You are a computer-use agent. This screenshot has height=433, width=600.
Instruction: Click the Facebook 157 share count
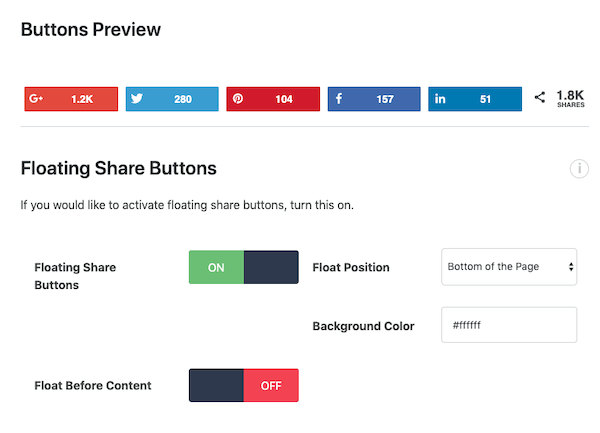click(385, 99)
